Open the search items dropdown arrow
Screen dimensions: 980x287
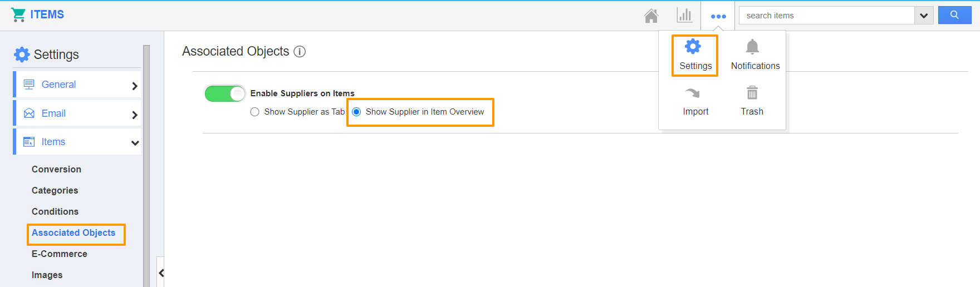point(924,16)
